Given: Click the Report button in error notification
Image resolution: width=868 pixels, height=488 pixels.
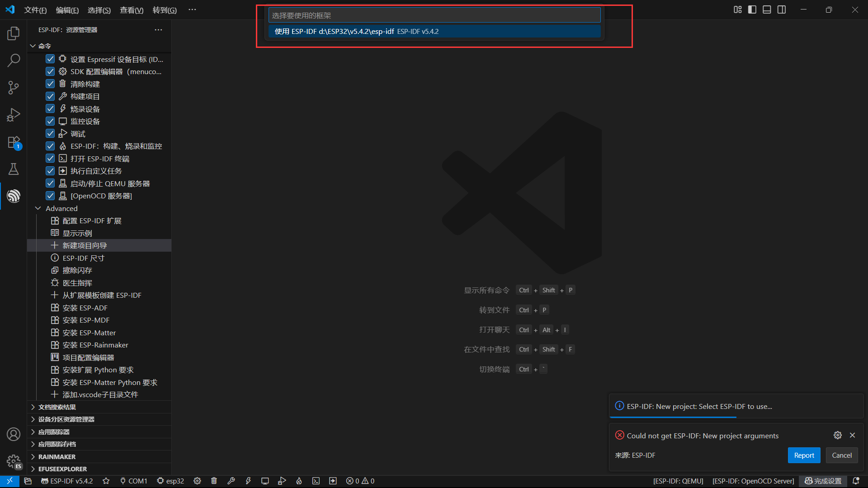Looking at the screenshot, I should tap(804, 455).
